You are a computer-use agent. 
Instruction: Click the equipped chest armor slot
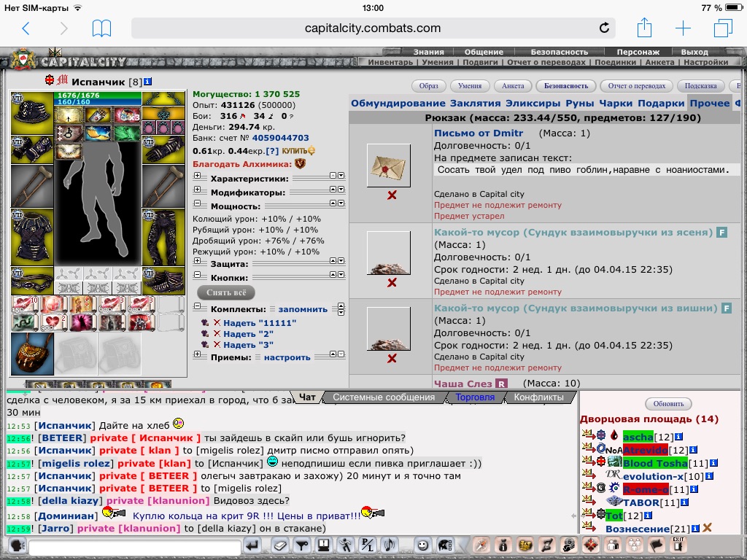[x=32, y=238]
